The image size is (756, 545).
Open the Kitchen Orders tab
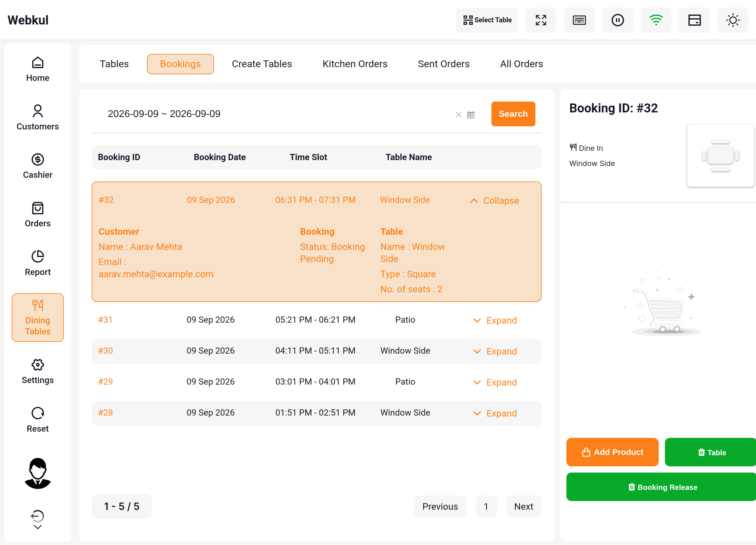coord(355,64)
